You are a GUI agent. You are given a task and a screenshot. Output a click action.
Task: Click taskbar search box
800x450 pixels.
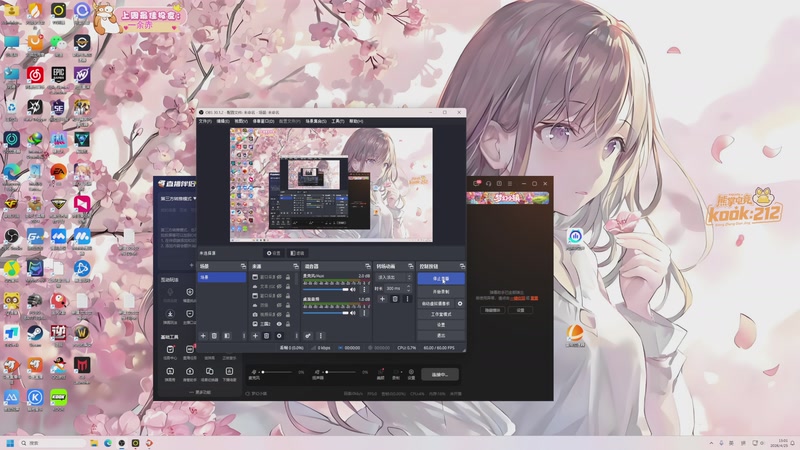pyautogui.click(x=53, y=443)
